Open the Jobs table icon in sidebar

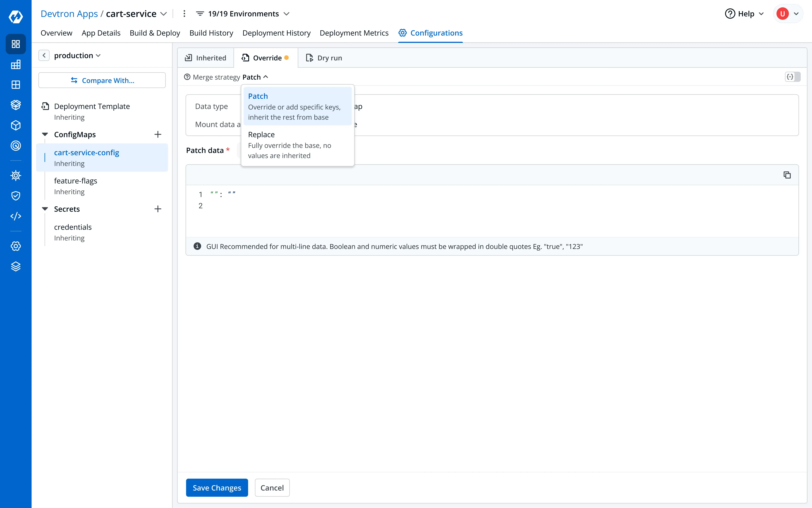coord(16,65)
